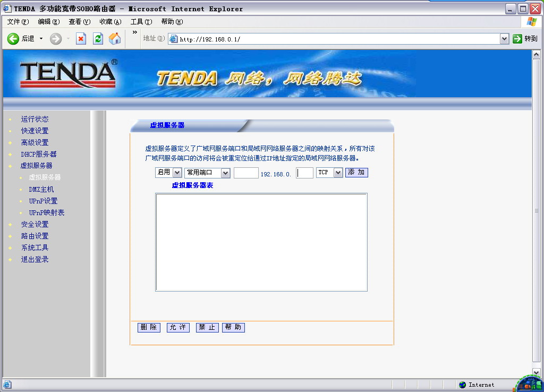Click the 192.168.0. IP prefix text
The height and width of the screenshot is (392, 544).
click(x=276, y=174)
